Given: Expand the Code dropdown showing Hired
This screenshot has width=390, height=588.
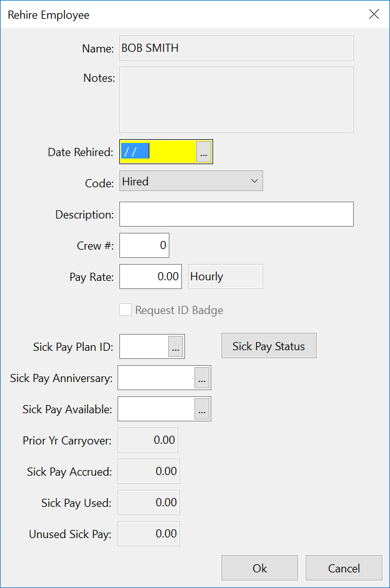Looking at the screenshot, I should tap(191, 181).
